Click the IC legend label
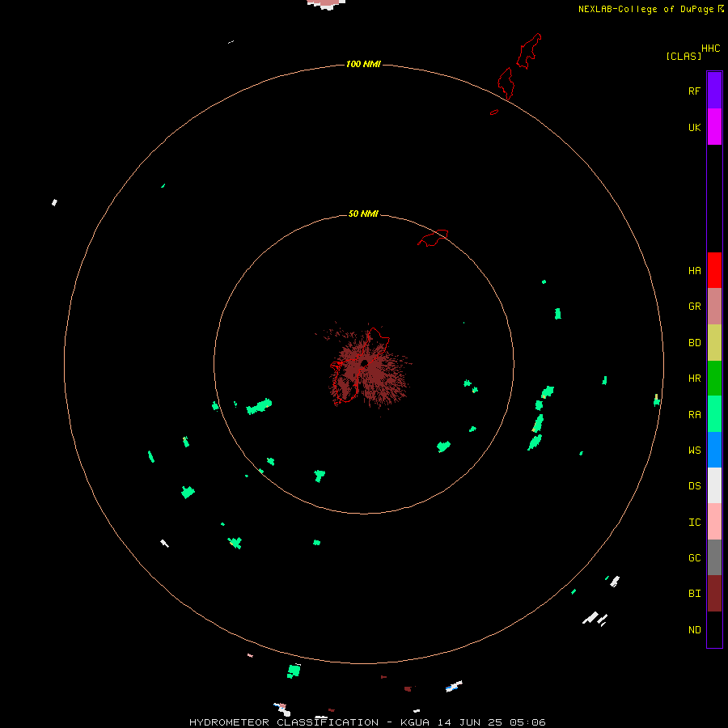Viewport: 728px width, 728px height. [x=694, y=522]
